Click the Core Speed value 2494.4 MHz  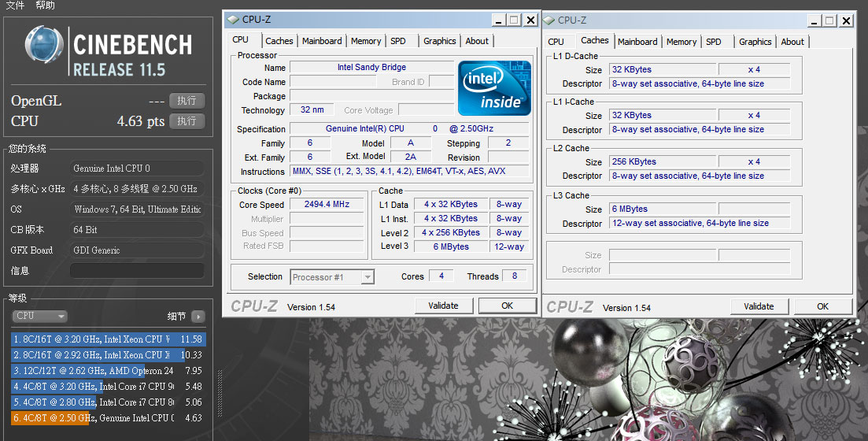click(327, 205)
